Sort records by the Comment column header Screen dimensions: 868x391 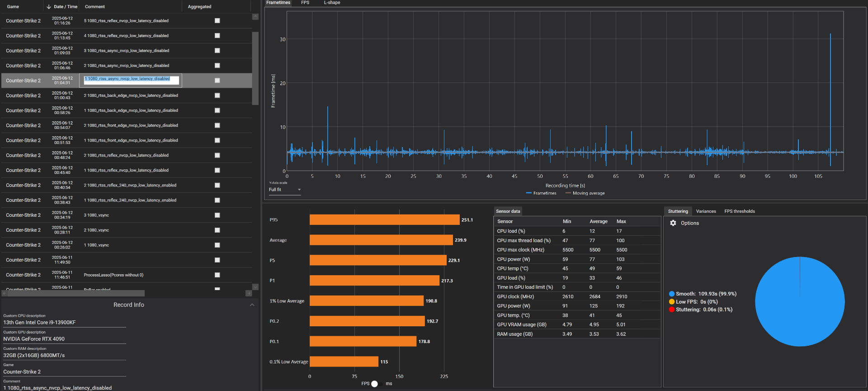click(x=95, y=7)
